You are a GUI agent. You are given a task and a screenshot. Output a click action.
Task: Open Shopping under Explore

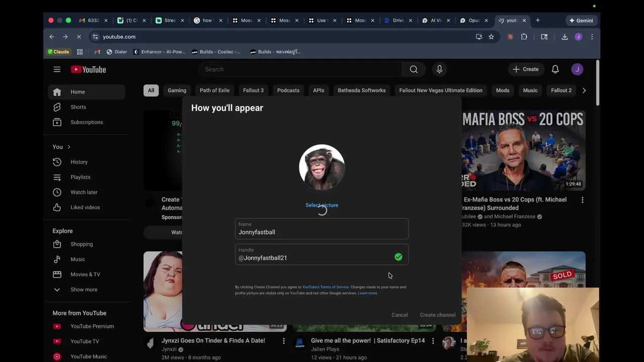point(87,244)
